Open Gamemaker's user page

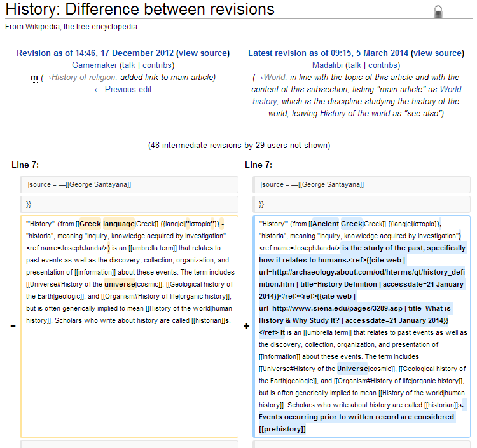94,65
